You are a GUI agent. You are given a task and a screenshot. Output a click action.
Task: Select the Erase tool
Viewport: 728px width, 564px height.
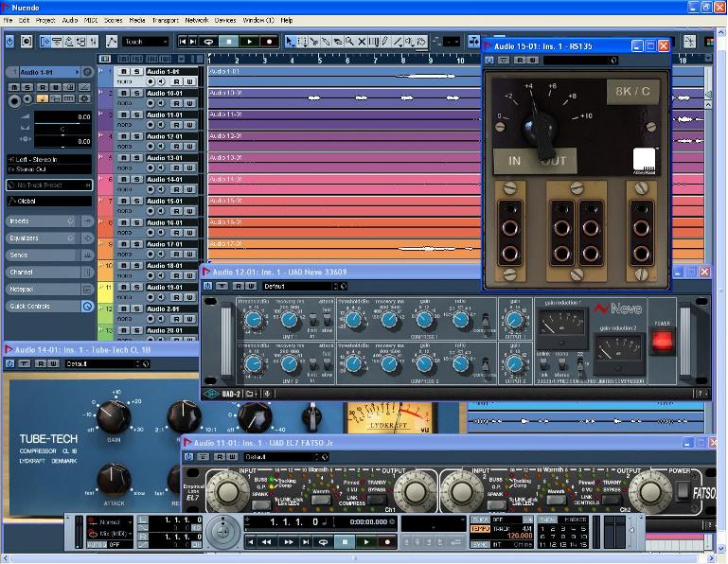click(338, 42)
